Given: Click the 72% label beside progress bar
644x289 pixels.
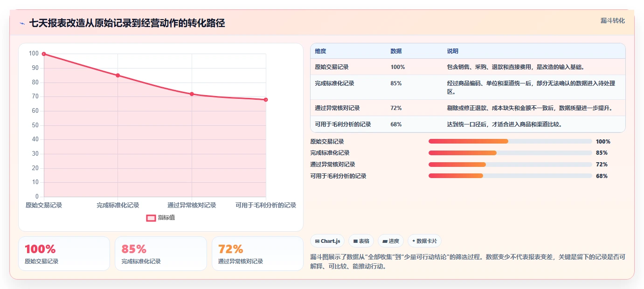Looking at the screenshot, I should 602,165.
